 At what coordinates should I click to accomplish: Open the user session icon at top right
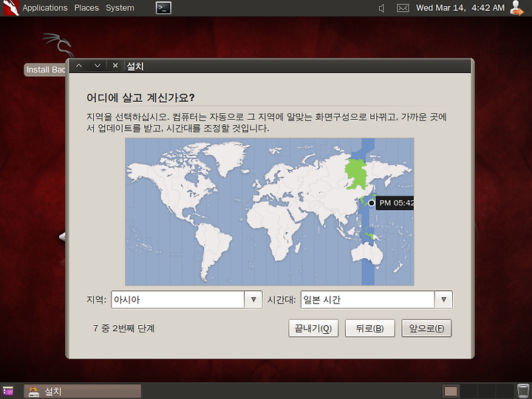(x=516, y=8)
